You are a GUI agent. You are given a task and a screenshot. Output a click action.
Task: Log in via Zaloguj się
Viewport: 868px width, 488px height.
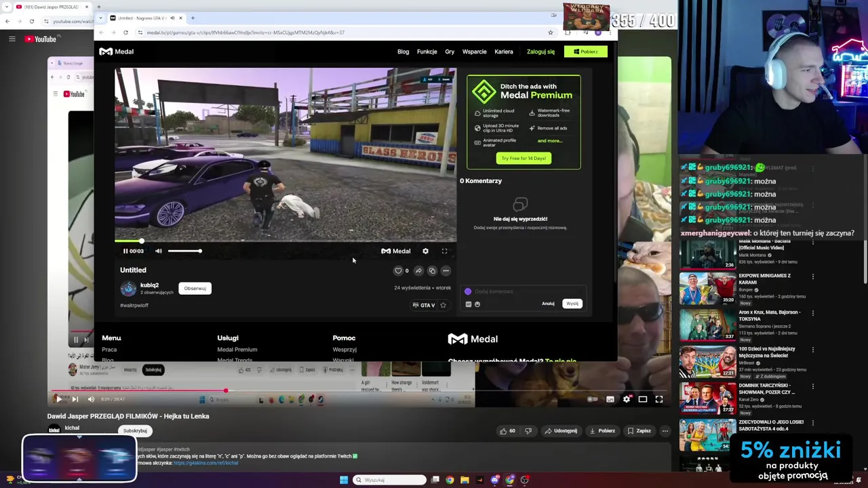pyautogui.click(x=540, y=52)
